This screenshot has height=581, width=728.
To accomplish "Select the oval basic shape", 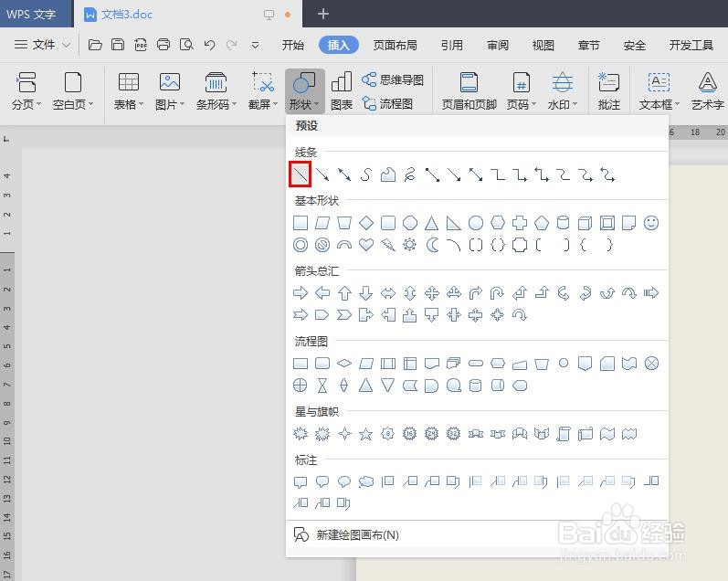I will (476, 223).
